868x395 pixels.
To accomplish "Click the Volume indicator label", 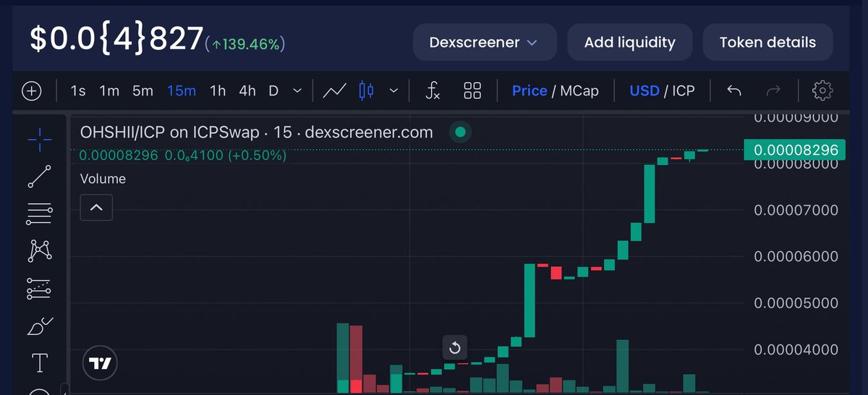I will point(103,179).
